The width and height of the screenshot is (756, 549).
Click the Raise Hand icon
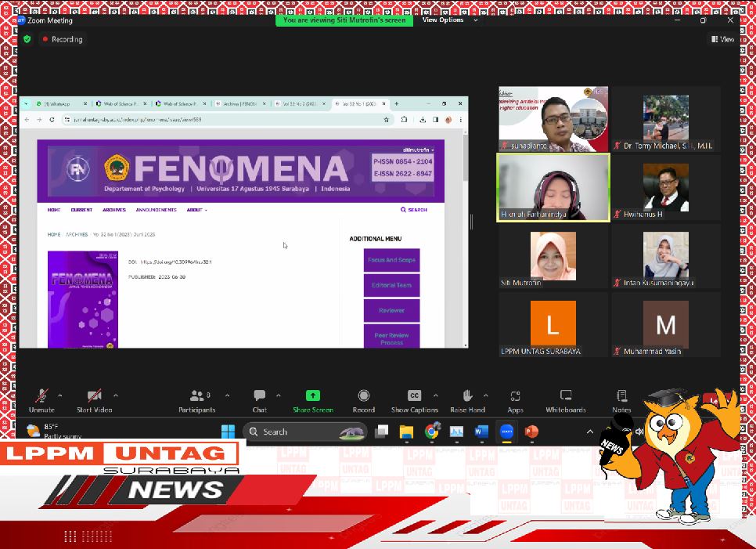click(x=467, y=396)
